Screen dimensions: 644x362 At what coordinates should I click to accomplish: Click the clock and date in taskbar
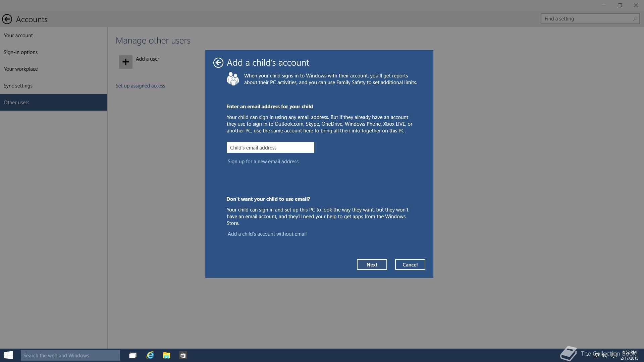coord(629,355)
